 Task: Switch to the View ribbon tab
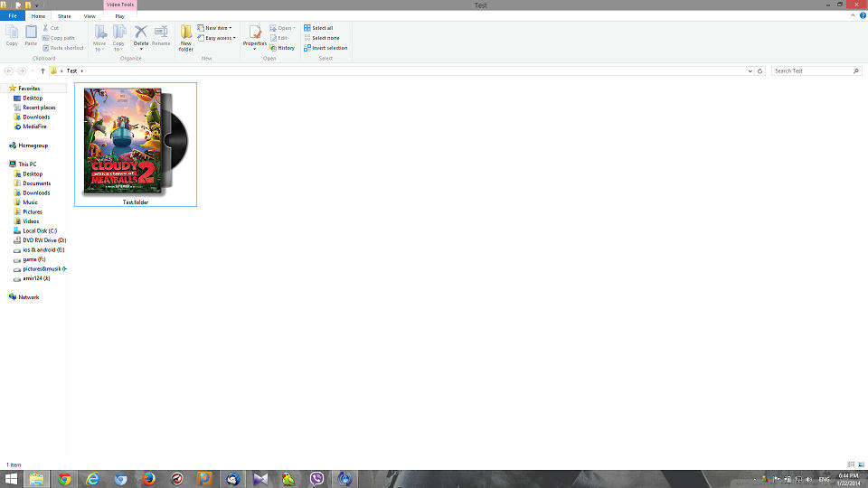click(90, 16)
